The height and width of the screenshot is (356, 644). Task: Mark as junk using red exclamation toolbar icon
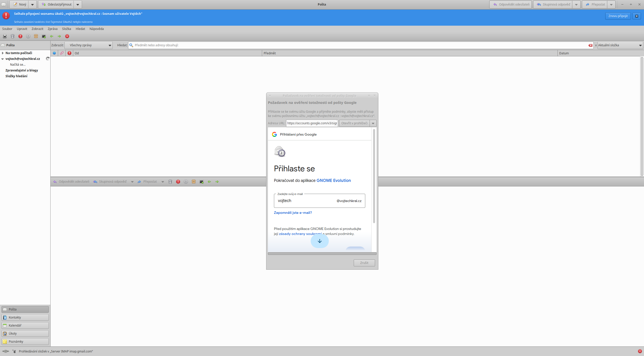[20, 36]
